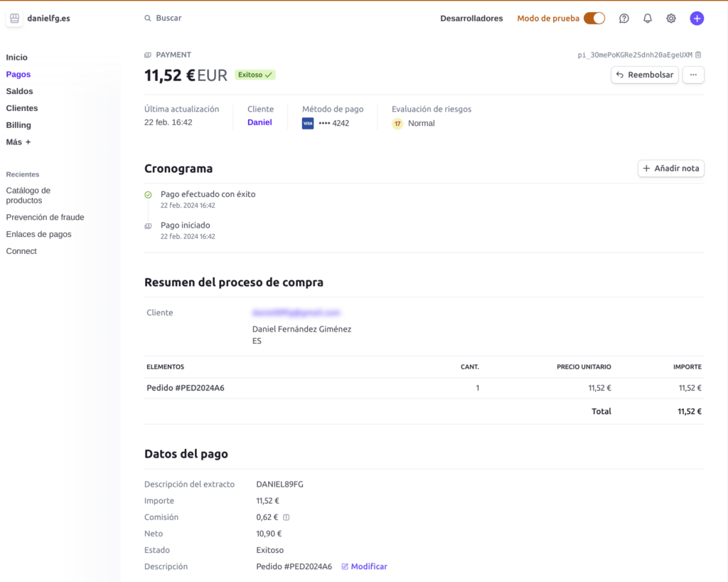Click the risk score 17 badge
This screenshot has width=728, height=582.
[397, 124]
